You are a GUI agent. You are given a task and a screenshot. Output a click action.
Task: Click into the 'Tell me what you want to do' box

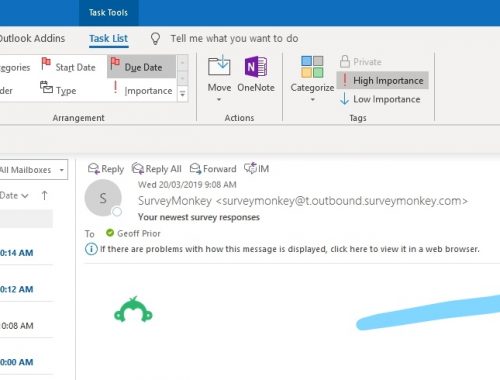(234, 39)
